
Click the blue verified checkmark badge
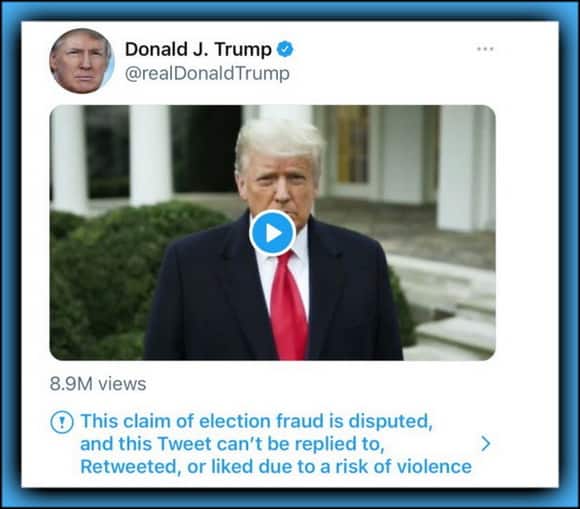(285, 49)
